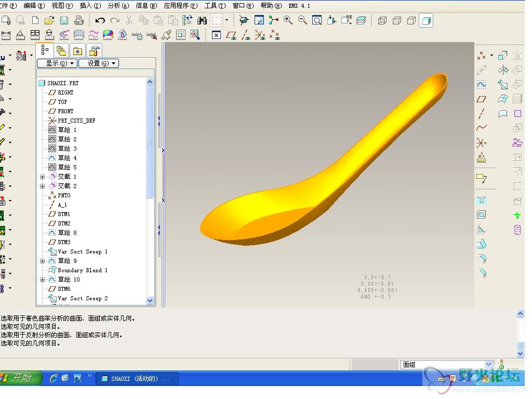Select the Datum Point tool
Screen dimensions: 532x399
[481, 55]
